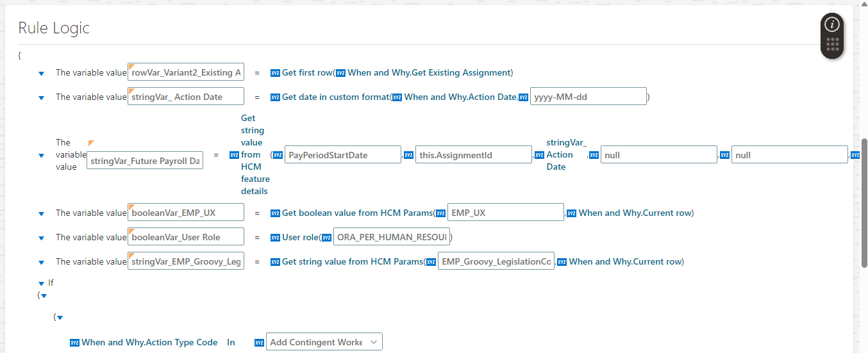This screenshot has height=353, width=868.
Task: Click the stringVar_ Action Date variable name field
Action: point(186,97)
